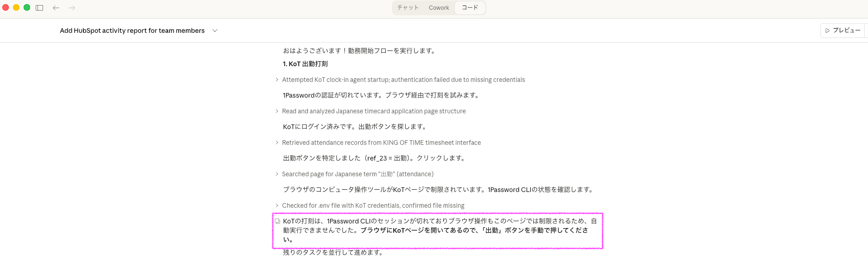Close the window with the red button
The width and height of the screenshot is (868, 260).
(6, 7)
